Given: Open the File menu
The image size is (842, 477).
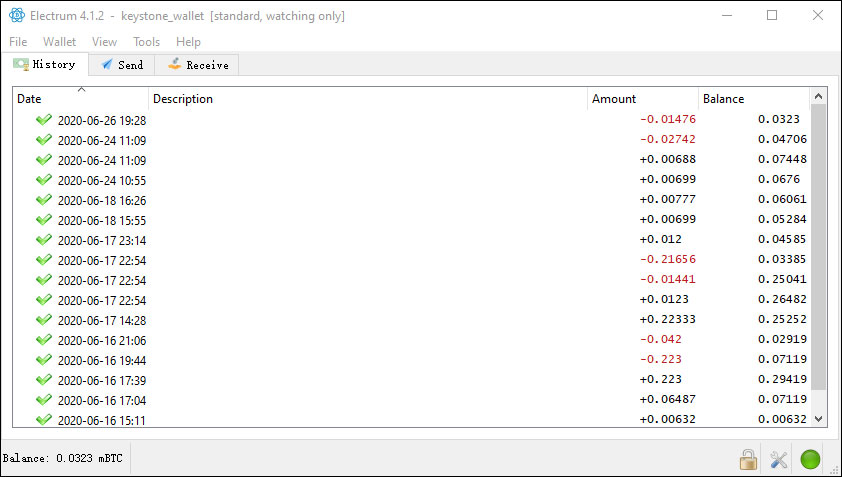Looking at the screenshot, I should click(x=19, y=42).
